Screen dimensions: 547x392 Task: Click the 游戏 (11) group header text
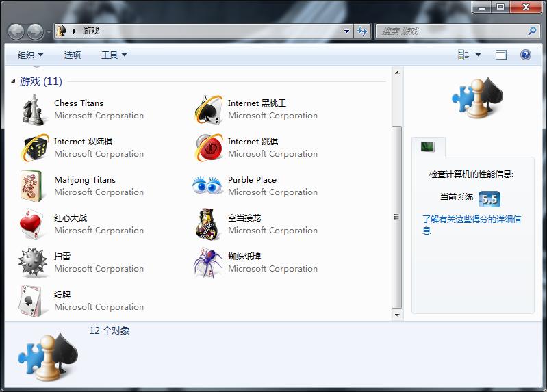coord(41,81)
